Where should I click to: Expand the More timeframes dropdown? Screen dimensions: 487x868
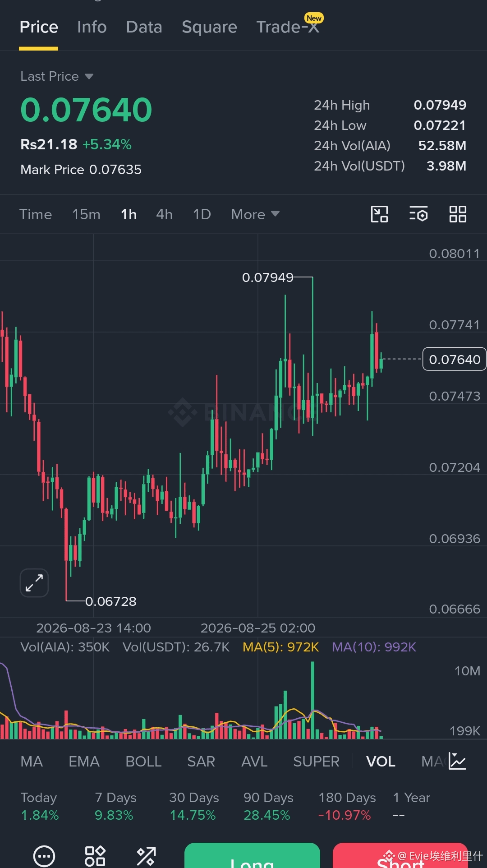click(x=255, y=214)
